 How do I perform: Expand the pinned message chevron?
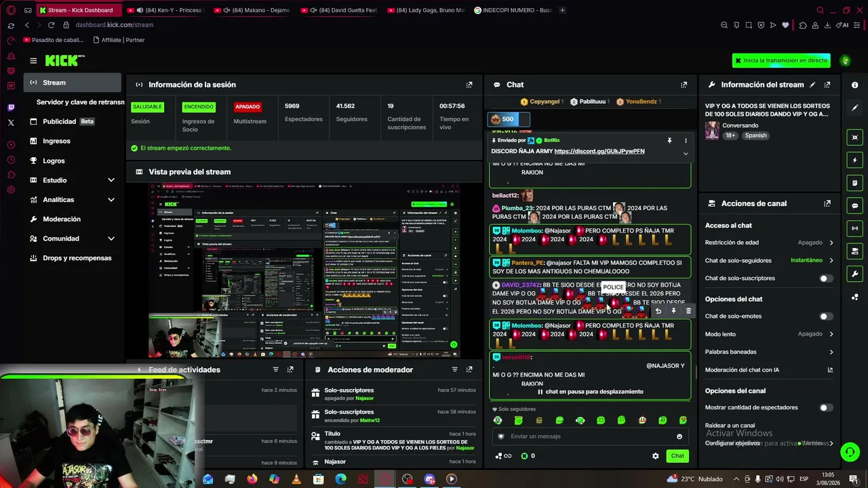(686, 153)
